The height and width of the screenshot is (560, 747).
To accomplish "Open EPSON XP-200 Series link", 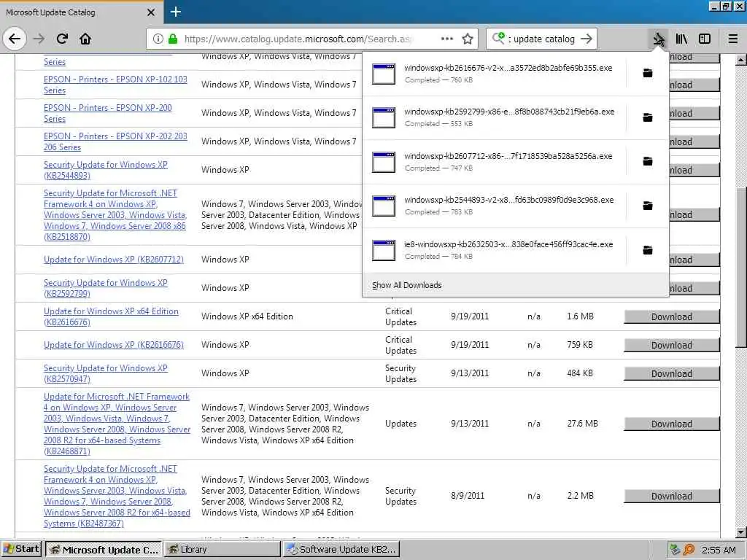I will point(108,113).
